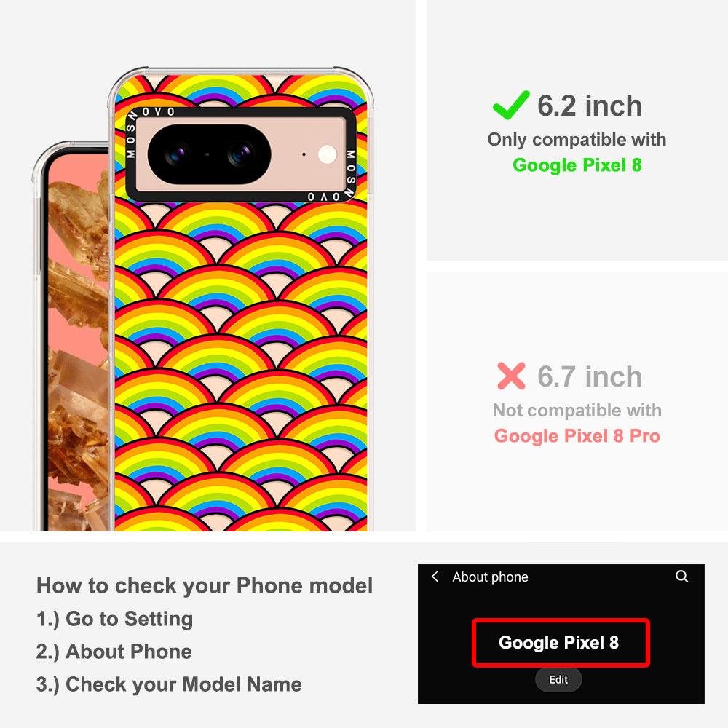Open the search magnifier in About phone

click(681, 577)
